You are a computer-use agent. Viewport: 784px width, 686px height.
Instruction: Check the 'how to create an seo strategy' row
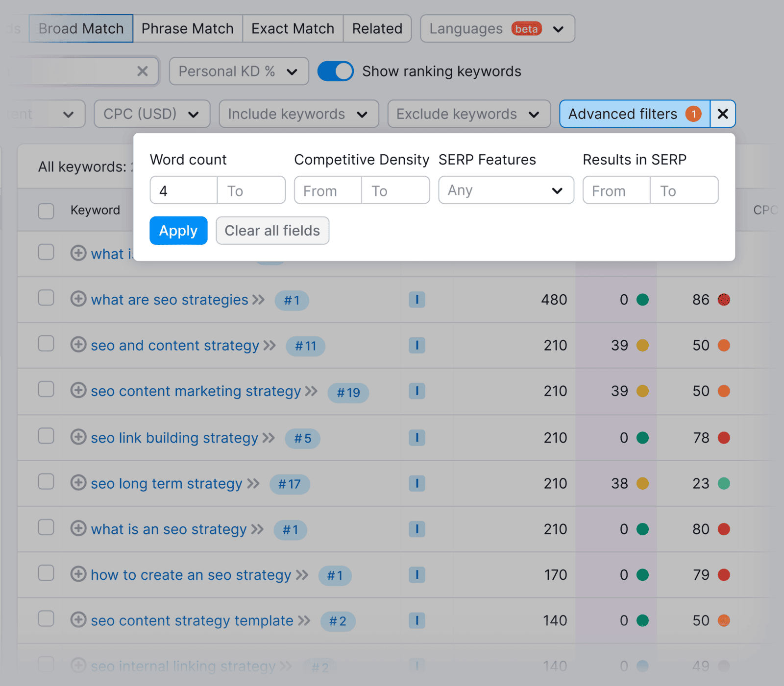coord(46,573)
